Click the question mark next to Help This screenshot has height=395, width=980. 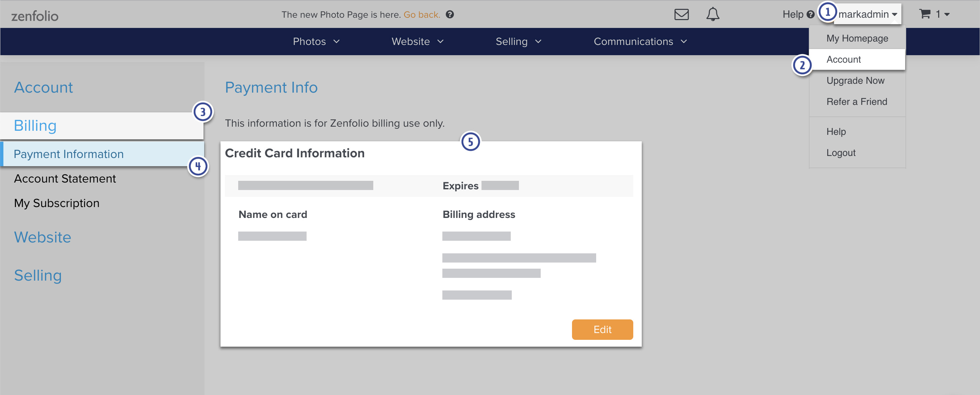coord(811,14)
